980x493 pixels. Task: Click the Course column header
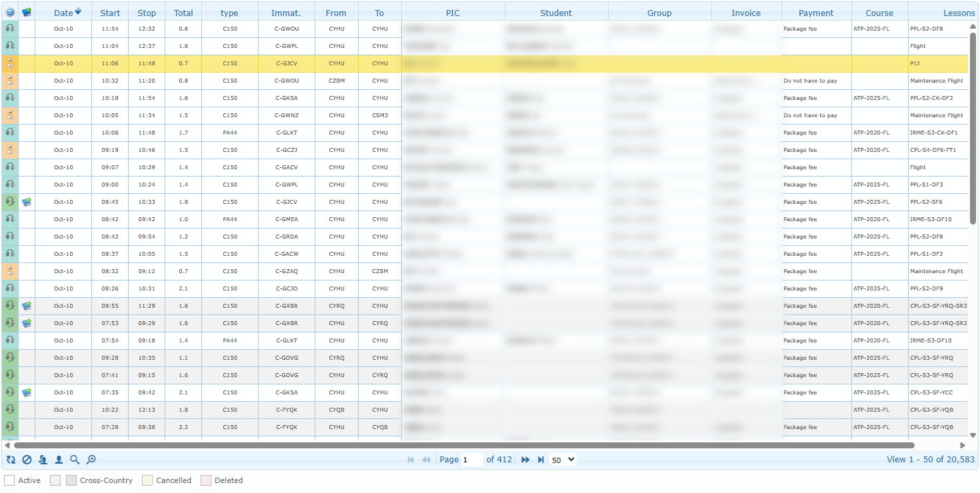879,13
